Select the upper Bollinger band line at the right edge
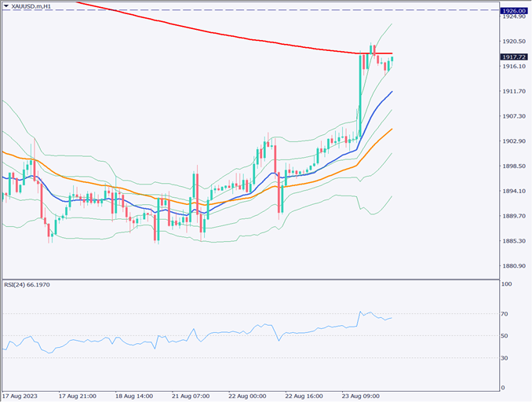Screen dimensions: 532x402 [x=388, y=26]
